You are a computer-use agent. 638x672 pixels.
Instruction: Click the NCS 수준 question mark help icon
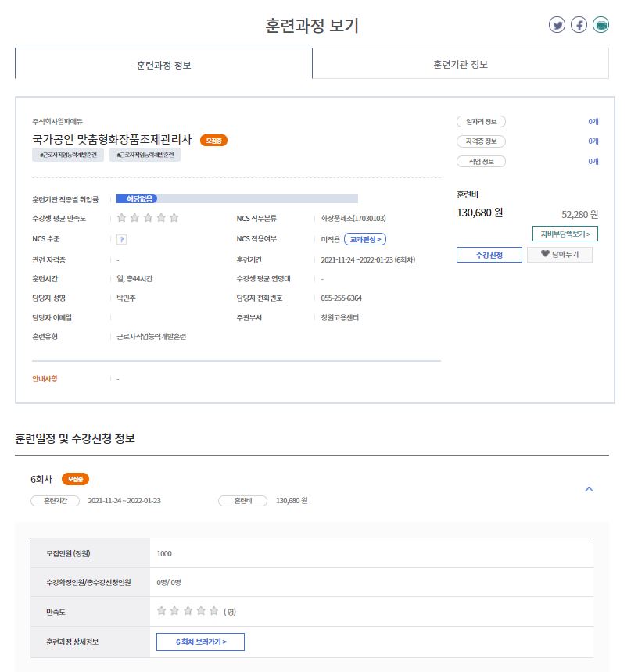(x=122, y=239)
